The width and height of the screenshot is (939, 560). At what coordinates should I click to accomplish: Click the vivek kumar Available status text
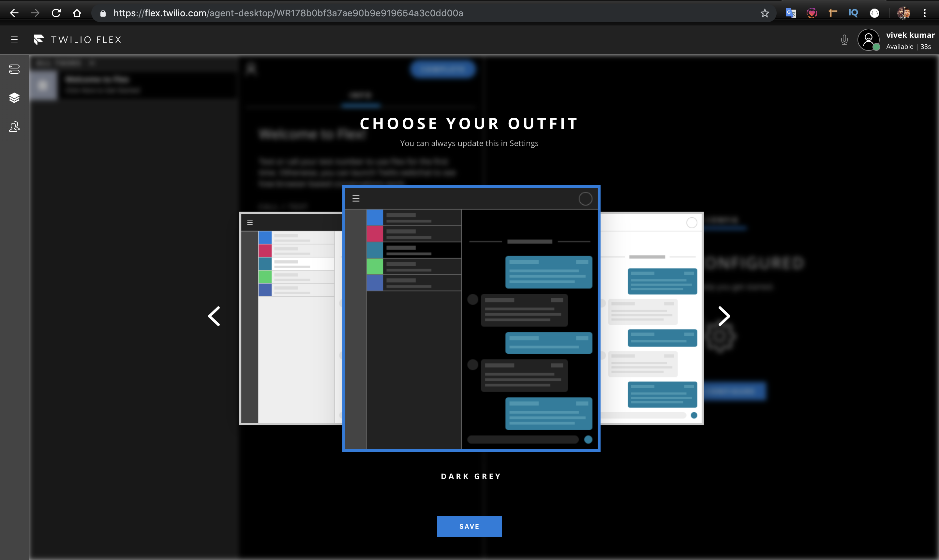pos(908,46)
